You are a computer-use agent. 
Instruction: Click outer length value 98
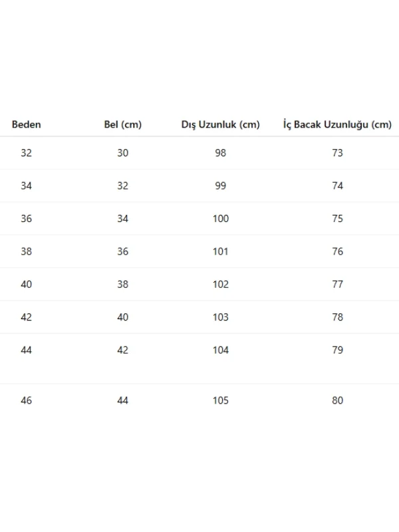pos(221,153)
